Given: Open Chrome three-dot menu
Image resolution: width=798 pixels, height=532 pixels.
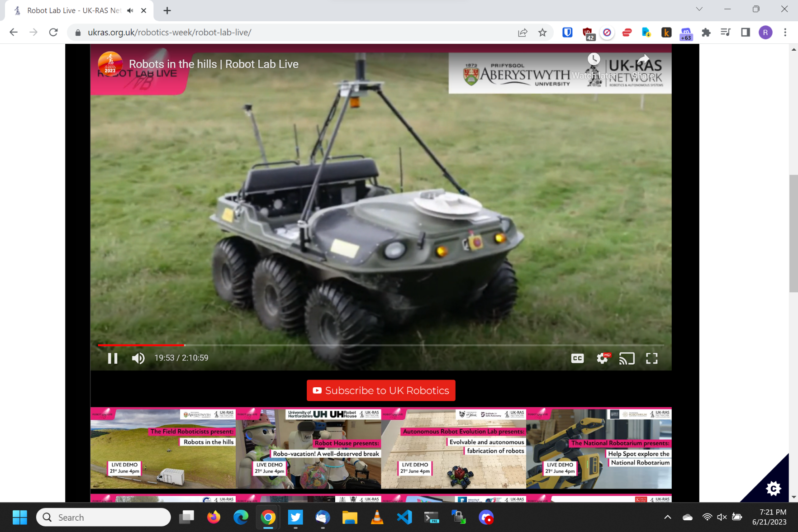Looking at the screenshot, I should pos(785,33).
